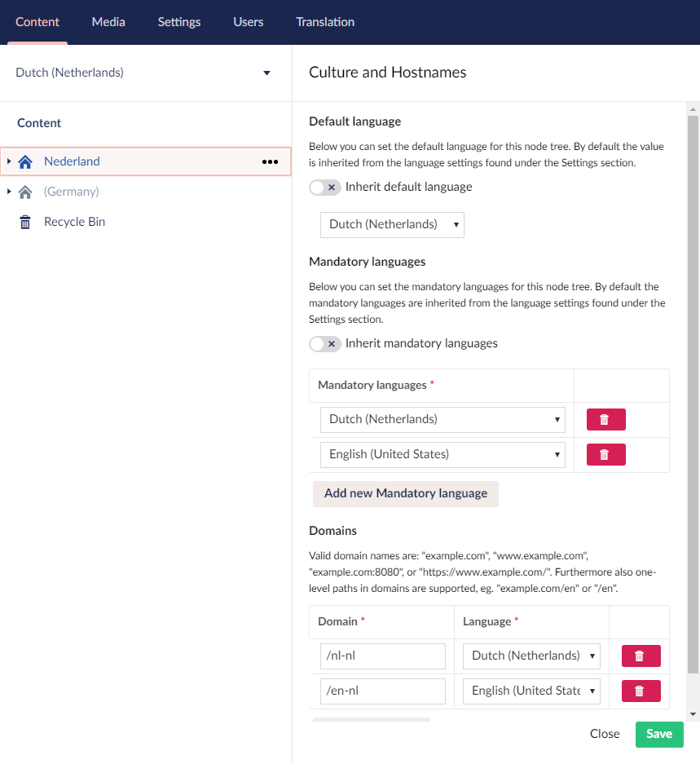This screenshot has height=764, width=700.
Task: Open the default language dropdown
Action: click(x=392, y=224)
